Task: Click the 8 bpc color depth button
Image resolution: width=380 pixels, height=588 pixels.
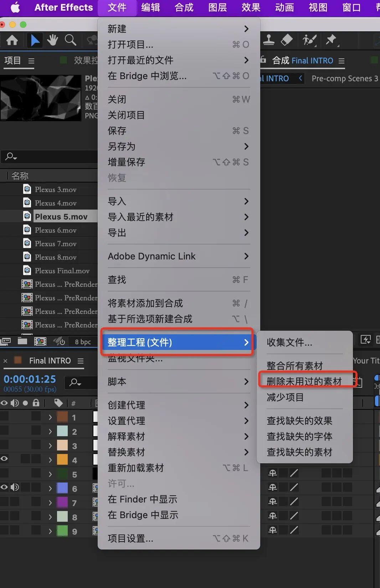Action: coord(83,342)
